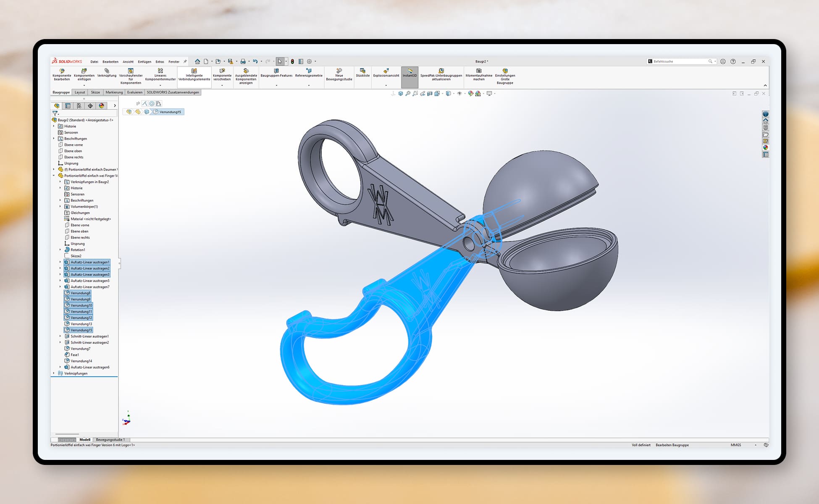Image resolution: width=819 pixels, height=504 pixels.
Task: Switch to the Evaluieren tab
Action: [135, 92]
